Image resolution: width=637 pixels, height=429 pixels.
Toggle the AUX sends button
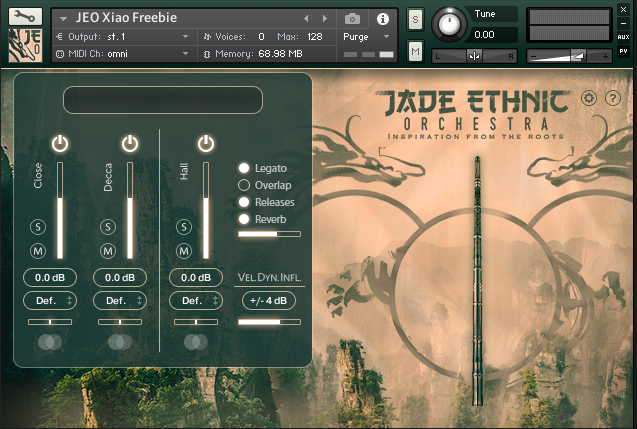[623, 37]
